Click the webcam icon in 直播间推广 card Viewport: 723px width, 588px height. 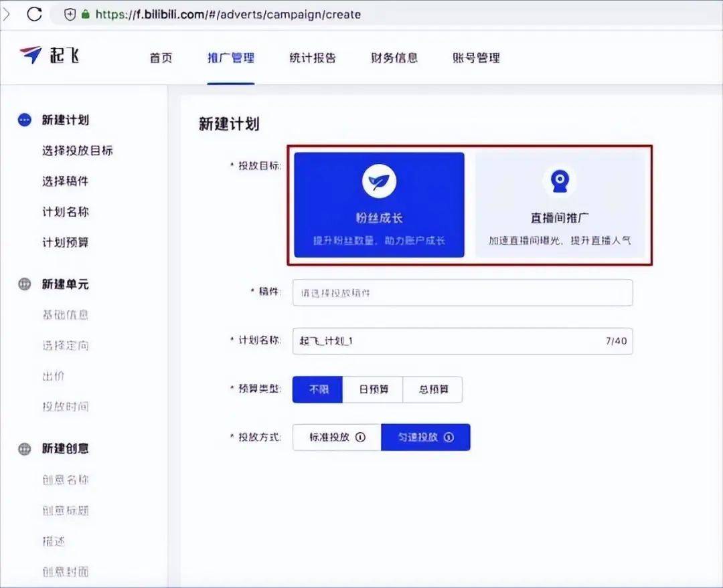560,181
